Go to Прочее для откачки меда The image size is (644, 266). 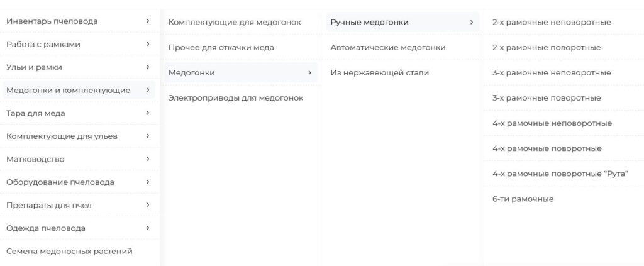coord(221,48)
